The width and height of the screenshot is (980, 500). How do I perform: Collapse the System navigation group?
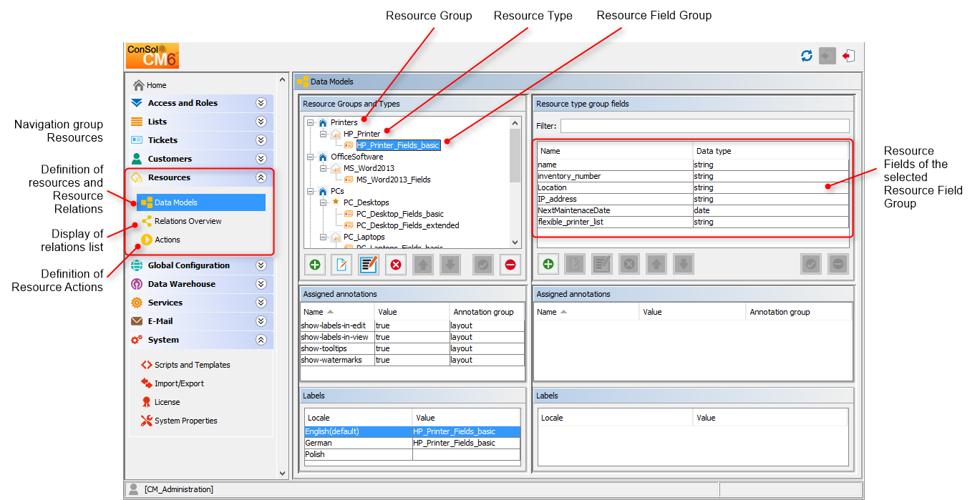(261, 340)
